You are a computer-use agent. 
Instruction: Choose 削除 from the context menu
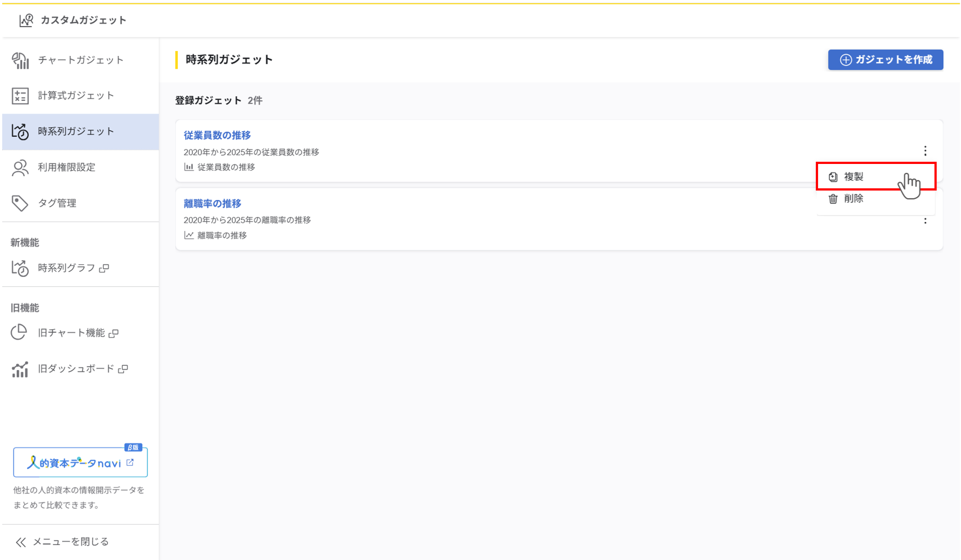(x=853, y=199)
